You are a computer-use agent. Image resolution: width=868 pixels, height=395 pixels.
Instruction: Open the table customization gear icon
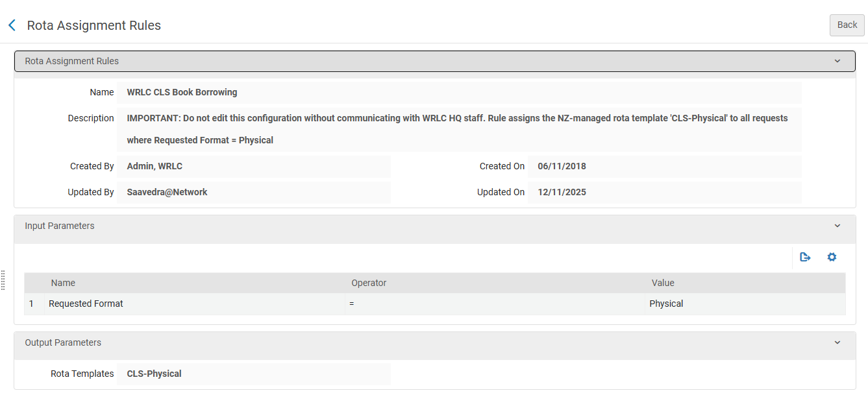832,257
